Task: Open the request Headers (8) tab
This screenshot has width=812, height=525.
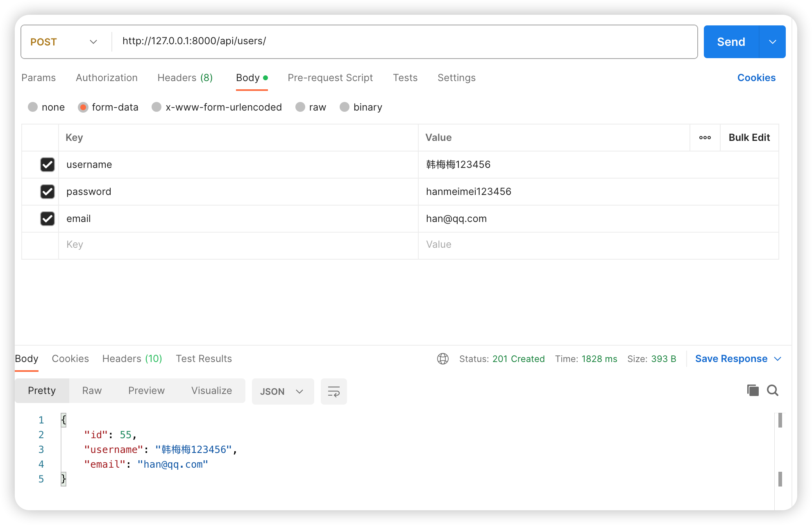Action: (185, 78)
